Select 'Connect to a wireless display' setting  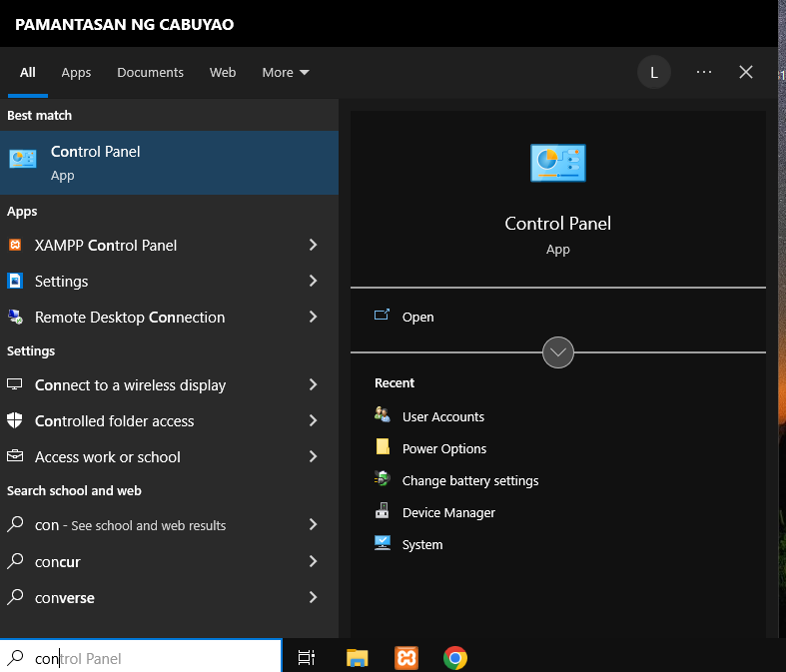(x=169, y=384)
